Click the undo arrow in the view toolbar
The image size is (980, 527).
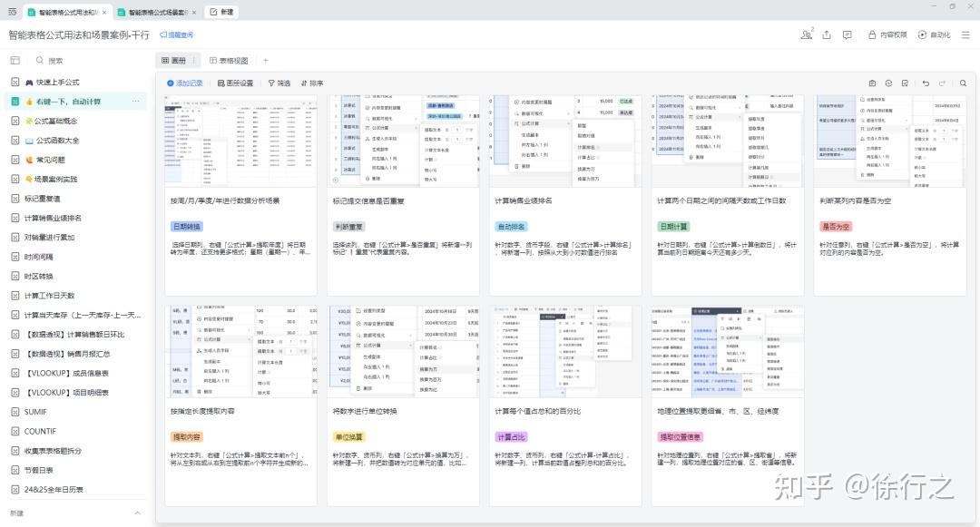[x=926, y=83]
